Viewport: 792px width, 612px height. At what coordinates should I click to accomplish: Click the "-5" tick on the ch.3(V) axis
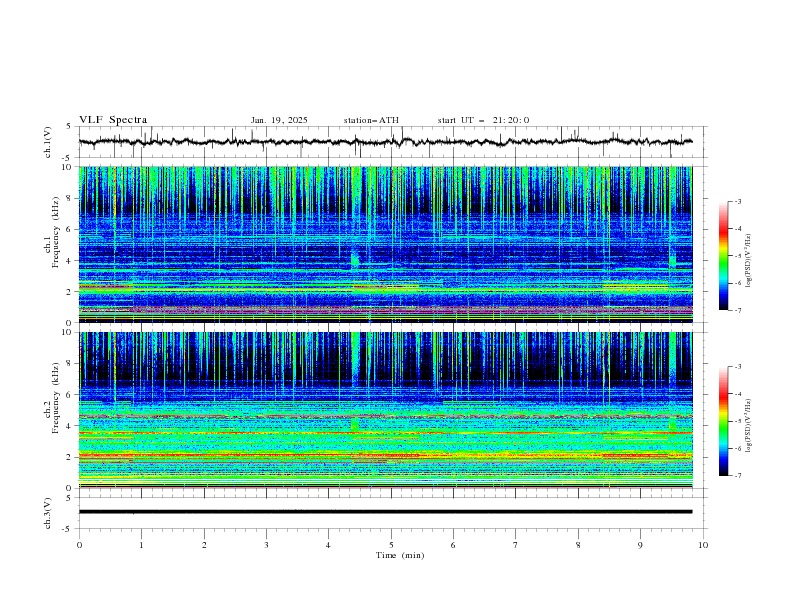click(x=67, y=529)
